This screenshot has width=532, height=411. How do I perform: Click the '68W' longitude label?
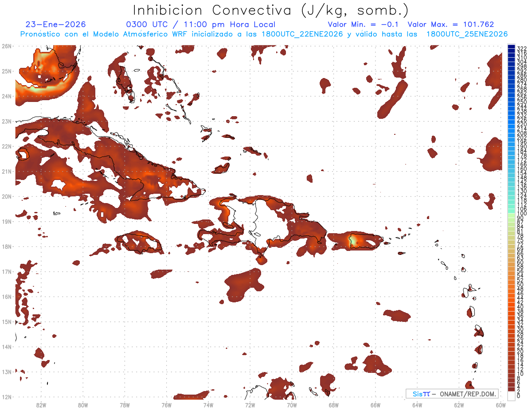coord(333,405)
